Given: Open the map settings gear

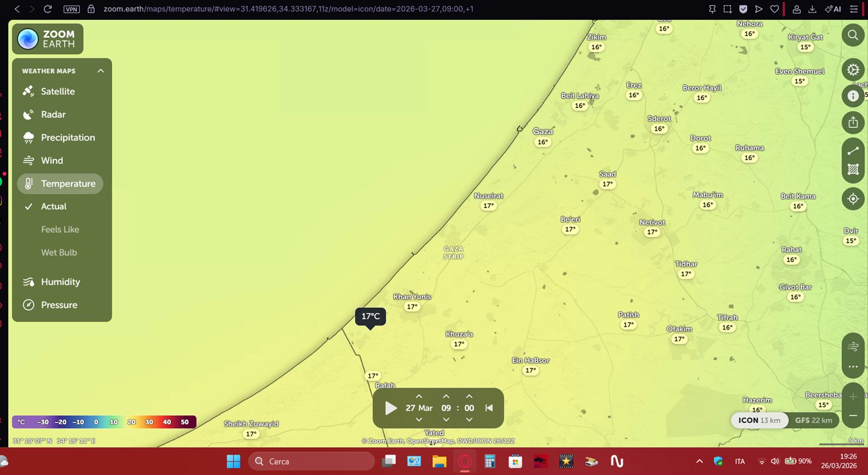Looking at the screenshot, I should pos(853,70).
